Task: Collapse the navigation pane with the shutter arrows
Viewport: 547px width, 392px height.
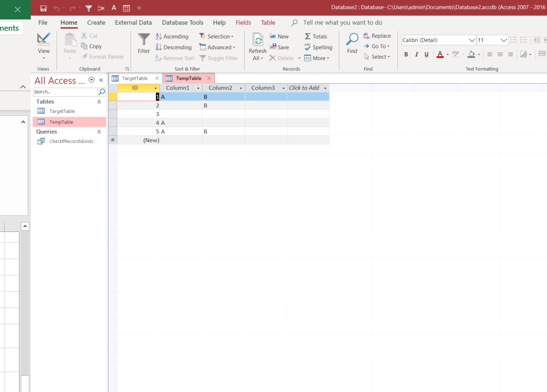Action: [101, 80]
